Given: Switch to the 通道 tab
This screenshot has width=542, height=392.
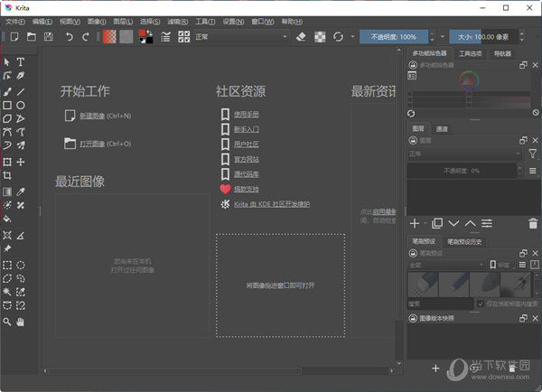Looking at the screenshot, I should click(442, 129).
